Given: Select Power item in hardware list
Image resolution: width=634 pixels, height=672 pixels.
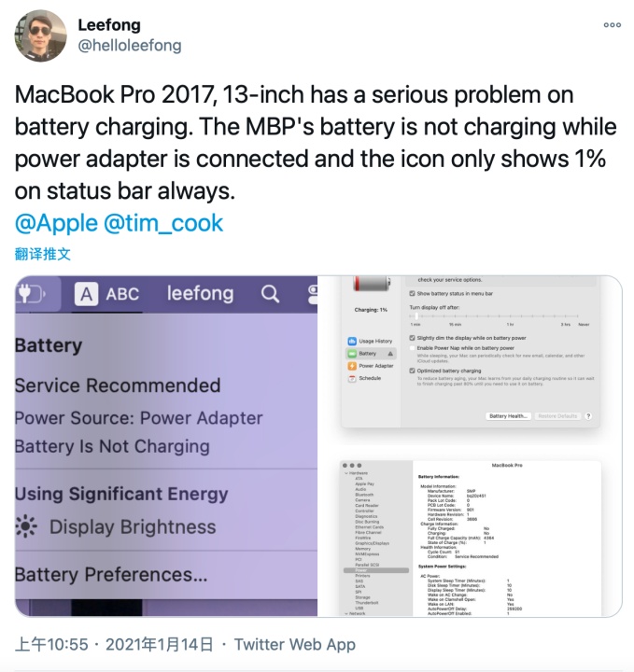Looking at the screenshot, I should tap(376, 570).
